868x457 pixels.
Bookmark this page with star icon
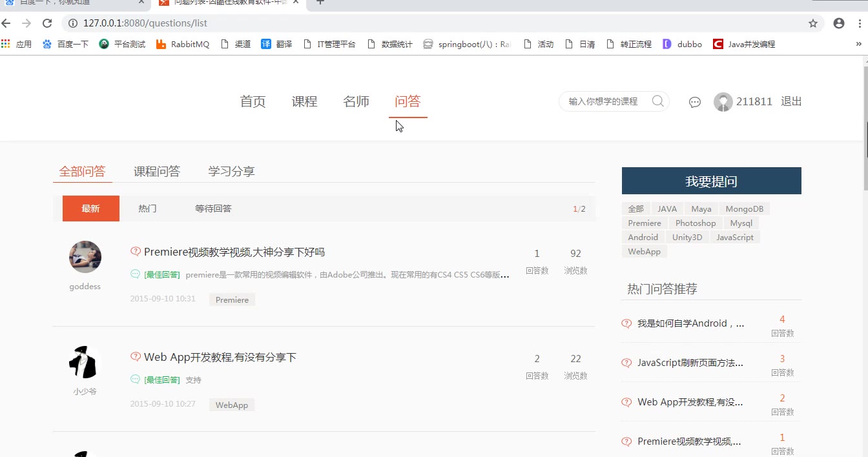813,23
